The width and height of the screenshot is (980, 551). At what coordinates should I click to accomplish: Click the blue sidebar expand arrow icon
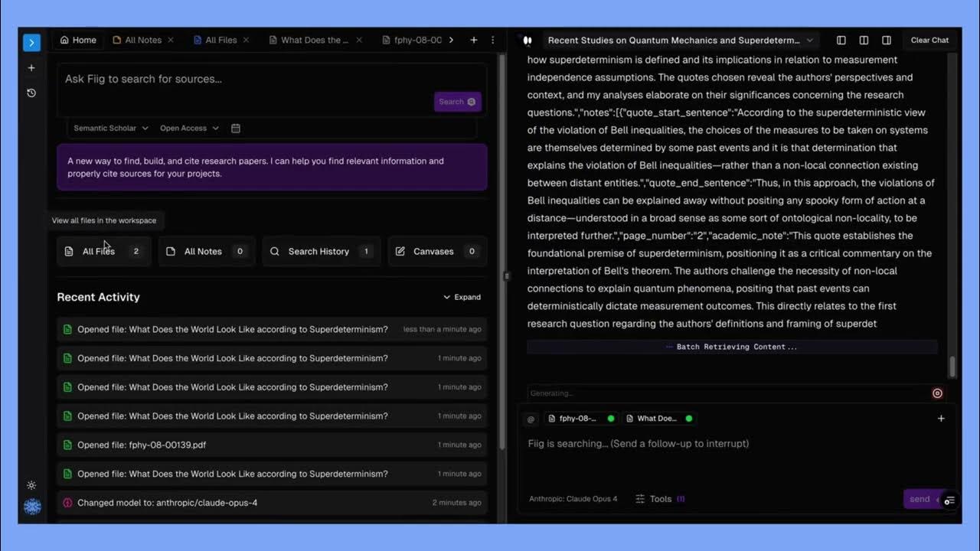tap(31, 43)
